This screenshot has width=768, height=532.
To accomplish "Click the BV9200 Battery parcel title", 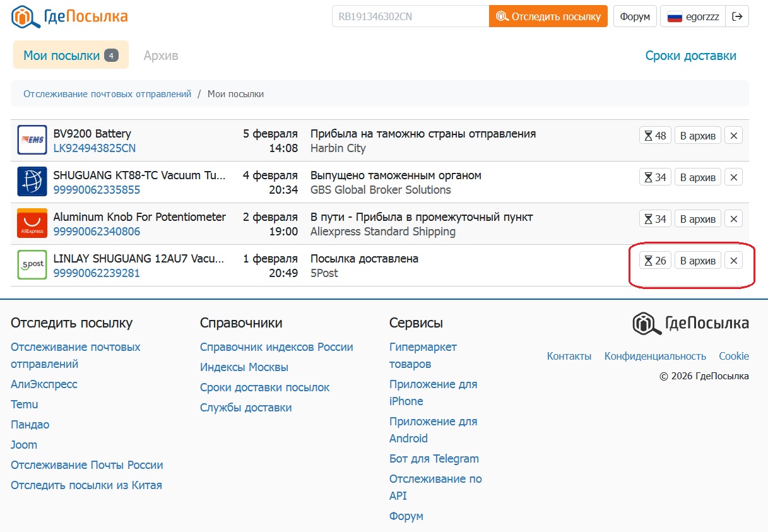I will [x=92, y=134].
